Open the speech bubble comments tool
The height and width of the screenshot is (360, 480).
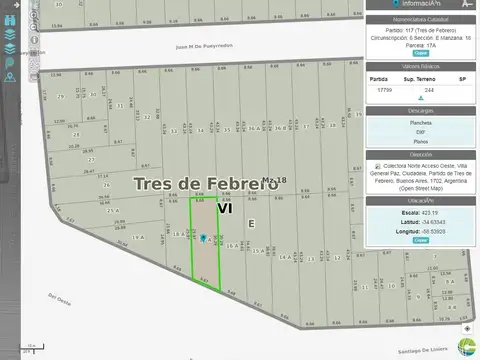10,63
